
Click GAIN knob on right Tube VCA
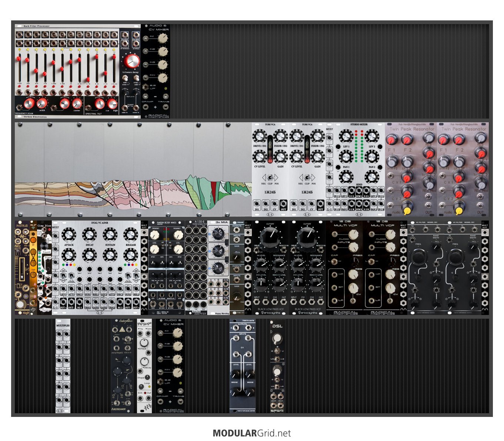pyautogui.click(x=317, y=157)
